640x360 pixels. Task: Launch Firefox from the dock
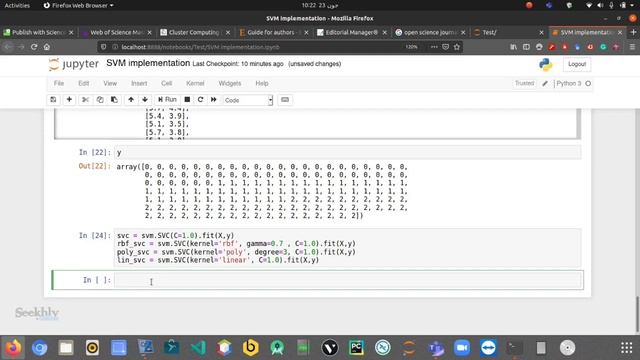coord(13,348)
